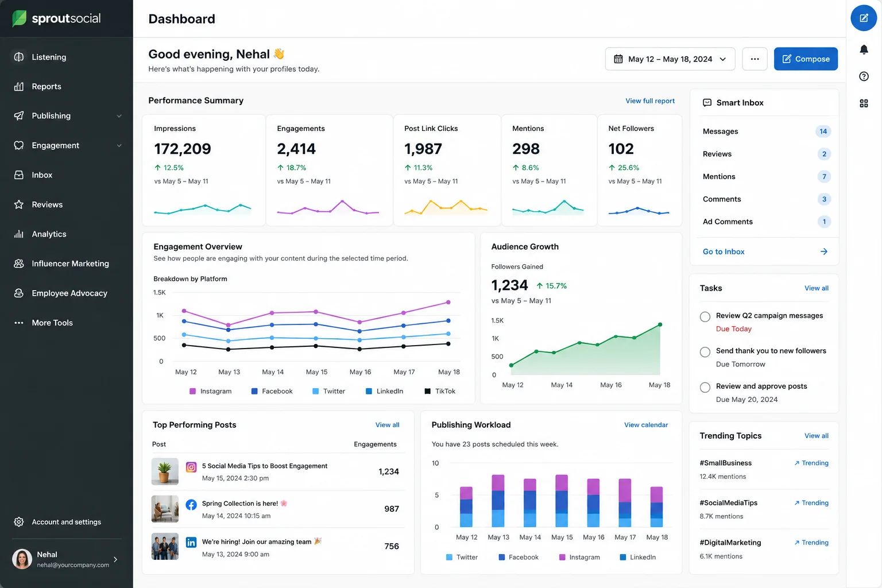
Task: Click the Reviews star icon
Action: coord(19,204)
